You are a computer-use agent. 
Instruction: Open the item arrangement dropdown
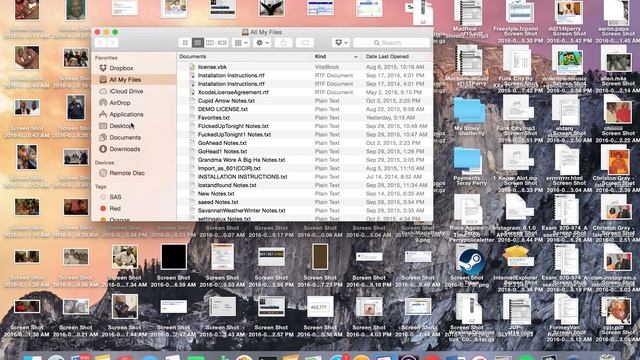pyautogui.click(x=241, y=42)
